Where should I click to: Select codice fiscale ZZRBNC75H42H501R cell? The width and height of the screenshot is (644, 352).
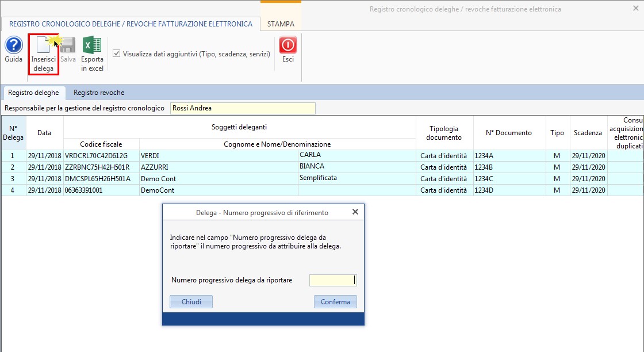101,167
